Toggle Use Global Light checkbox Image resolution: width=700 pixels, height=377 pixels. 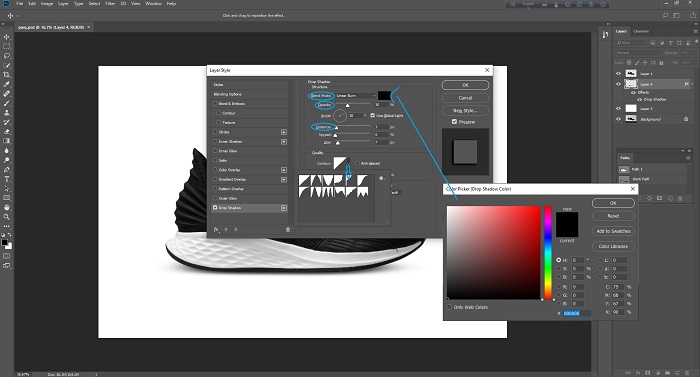(x=373, y=115)
